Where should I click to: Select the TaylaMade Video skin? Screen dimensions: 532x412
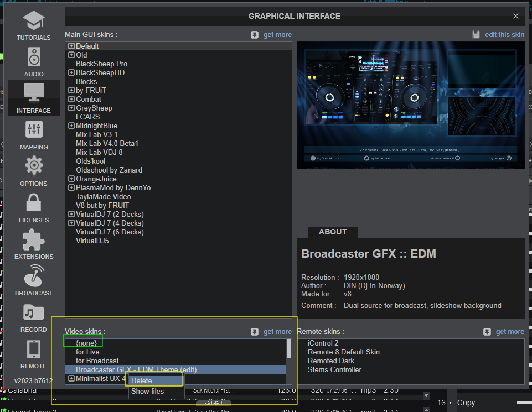(x=103, y=196)
